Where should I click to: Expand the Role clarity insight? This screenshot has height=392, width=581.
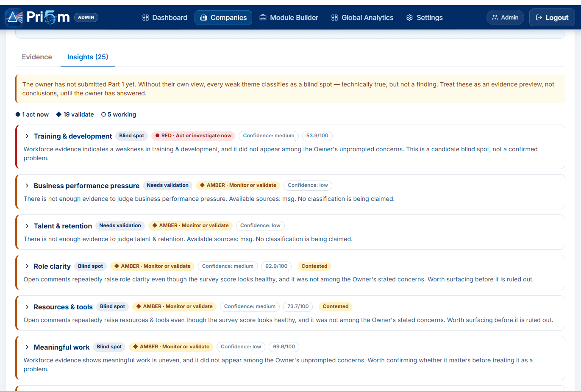(x=27, y=266)
